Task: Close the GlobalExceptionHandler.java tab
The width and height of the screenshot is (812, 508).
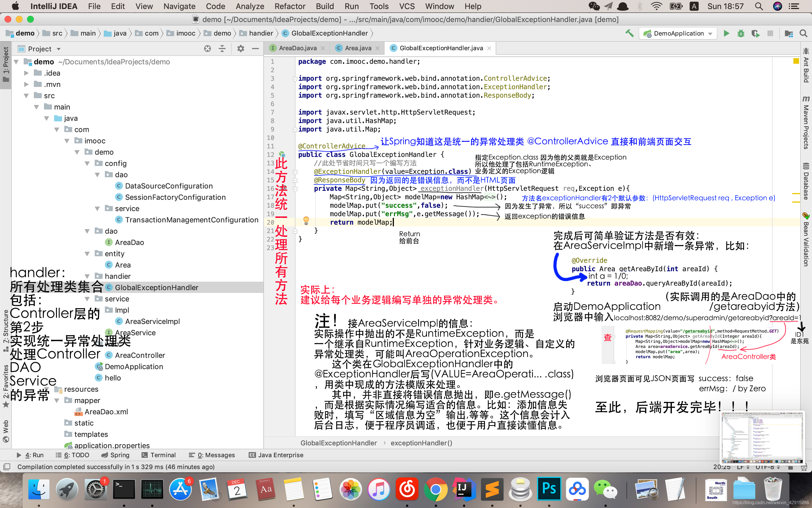Action: 489,48
